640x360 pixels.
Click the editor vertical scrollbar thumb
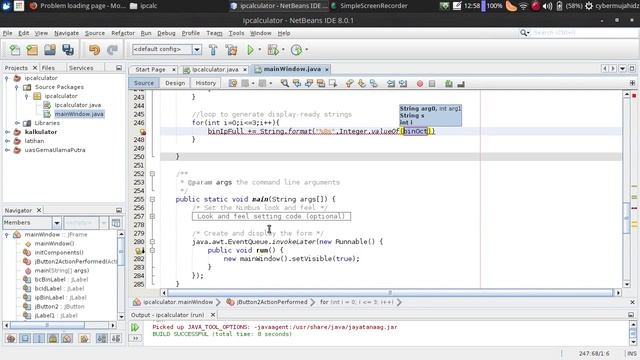627,218
